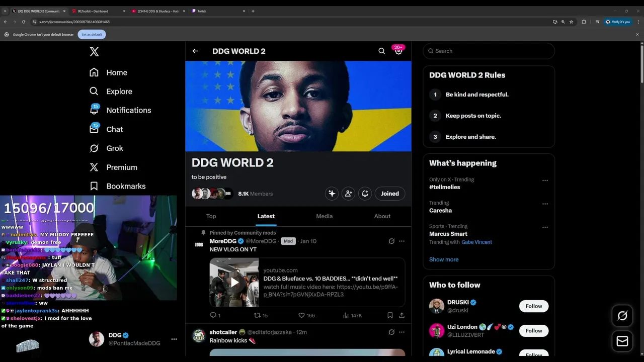Open shotcaller profile name
644x362 pixels.
223,332
